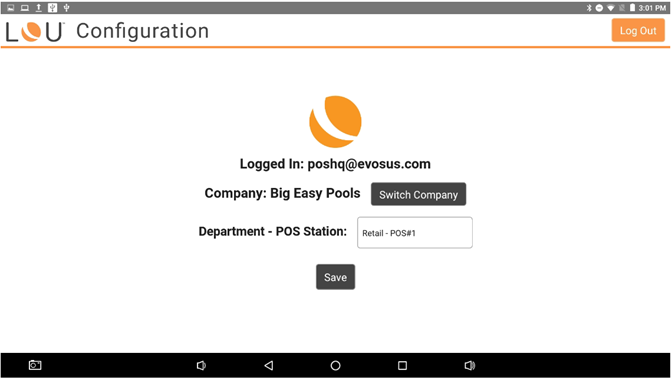Image resolution: width=672 pixels, height=380 pixels.
Task: Tap the Android home circle button
Action: (336, 365)
